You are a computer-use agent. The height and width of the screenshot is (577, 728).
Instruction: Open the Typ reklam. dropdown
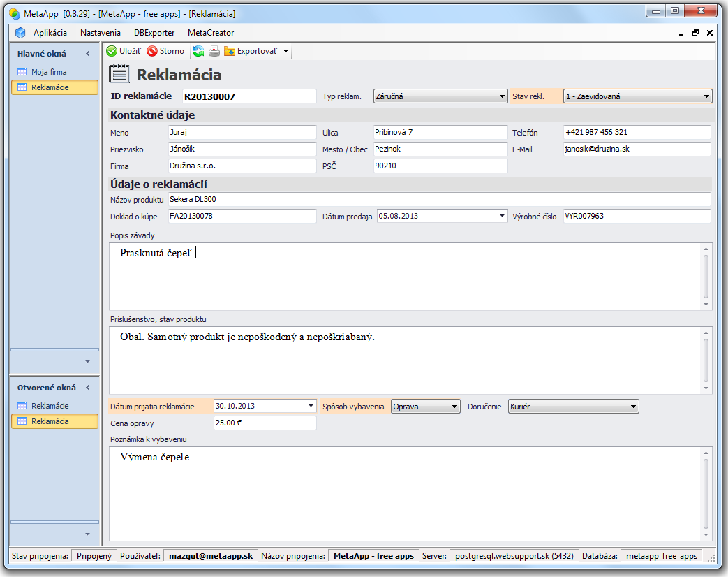pyautogui.click(x=502, y=96)
